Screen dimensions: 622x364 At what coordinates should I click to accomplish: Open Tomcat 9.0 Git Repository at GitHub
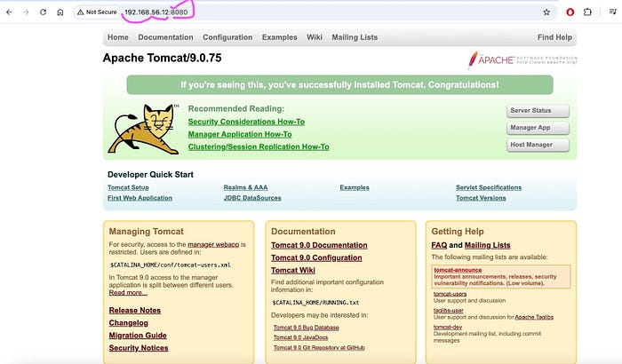319,348
